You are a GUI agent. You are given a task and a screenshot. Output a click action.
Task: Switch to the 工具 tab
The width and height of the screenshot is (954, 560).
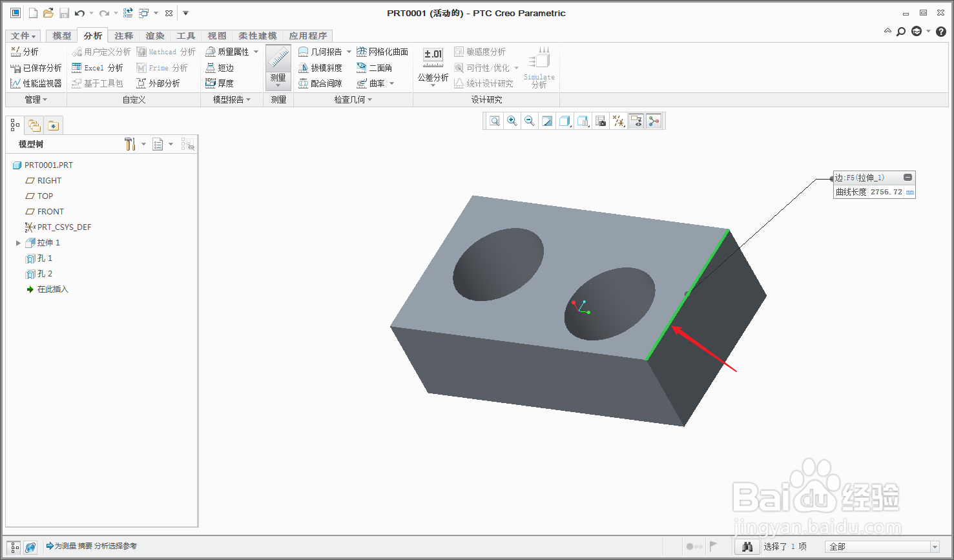(186, 36)
